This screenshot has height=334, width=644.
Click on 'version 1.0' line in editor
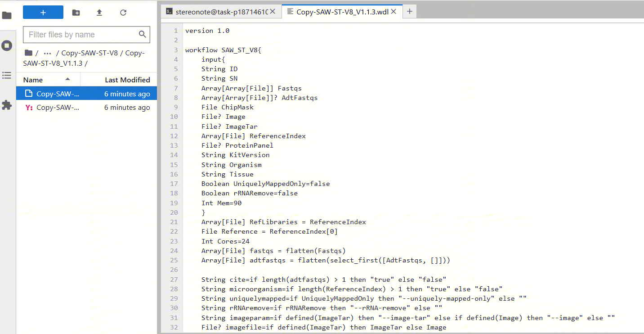click(207, 31)
